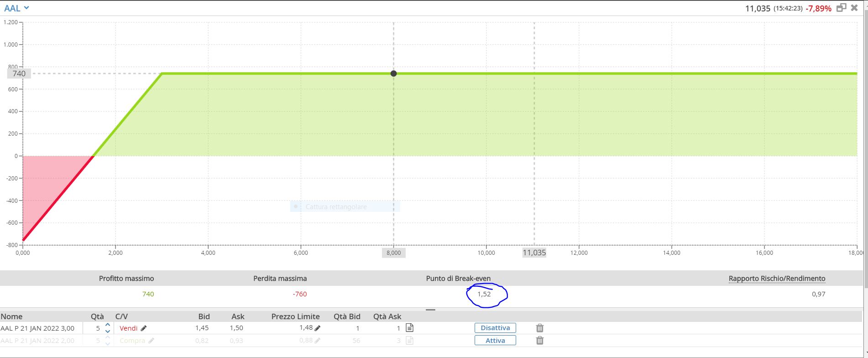Click break-even value 1,52
Screen dimensions: 868x358
(484, 294)
